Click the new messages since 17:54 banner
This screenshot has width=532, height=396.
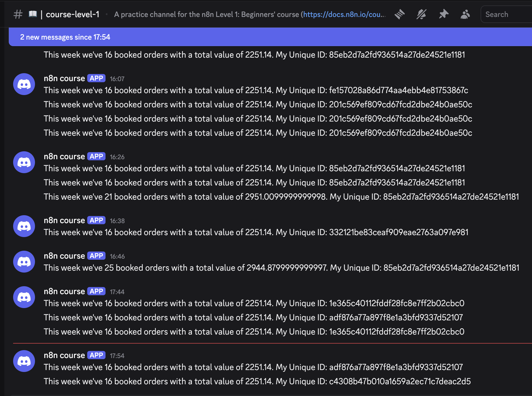point(270,37)
